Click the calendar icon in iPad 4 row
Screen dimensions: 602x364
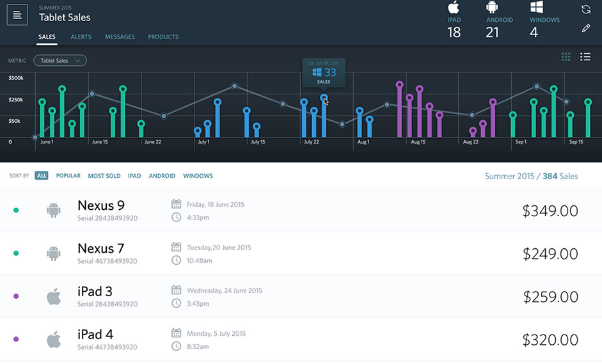click(x=176, y=333)
